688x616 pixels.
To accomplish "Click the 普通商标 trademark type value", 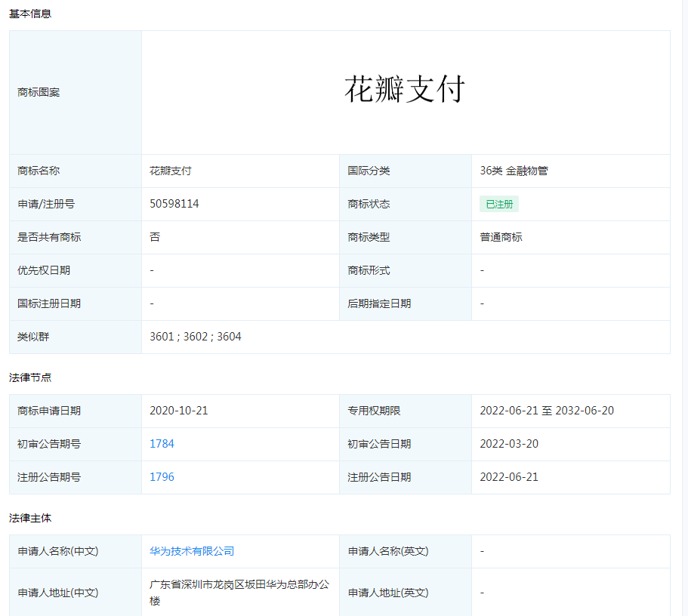I will coord(501,237).
